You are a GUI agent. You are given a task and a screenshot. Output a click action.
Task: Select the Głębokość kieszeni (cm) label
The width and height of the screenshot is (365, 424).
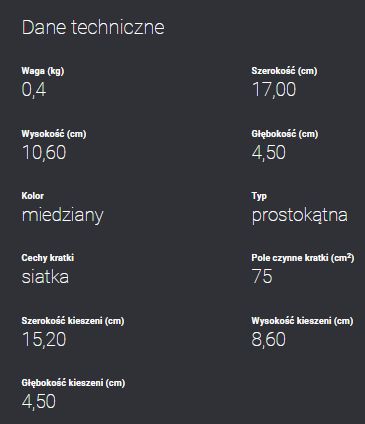pos(73,383)
